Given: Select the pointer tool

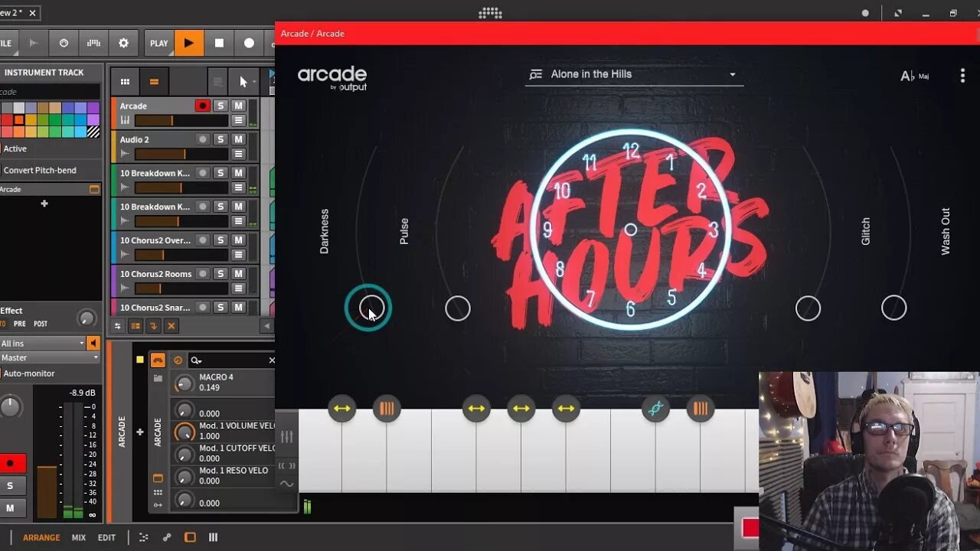Looking at the screenshot, I should [243, 82].
